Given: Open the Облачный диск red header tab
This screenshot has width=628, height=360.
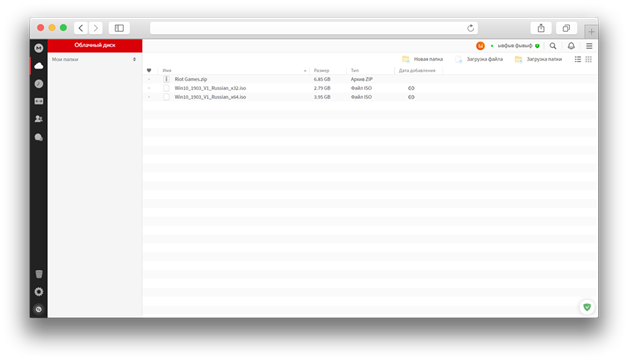Looking at the screenshot, I should 95,46.
